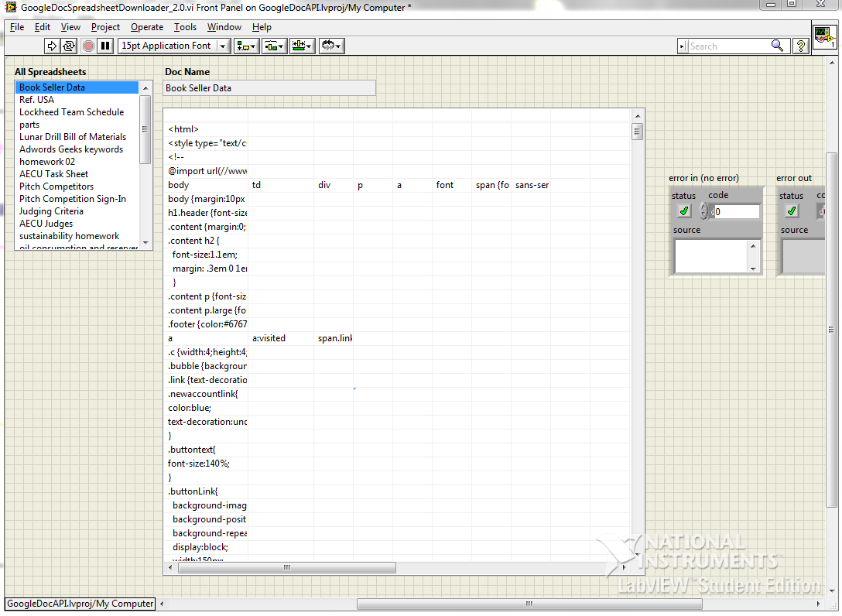The height and width of the screenshot is (616, 842).
Task: Open the Tools menu
Action: pos(185,27)
